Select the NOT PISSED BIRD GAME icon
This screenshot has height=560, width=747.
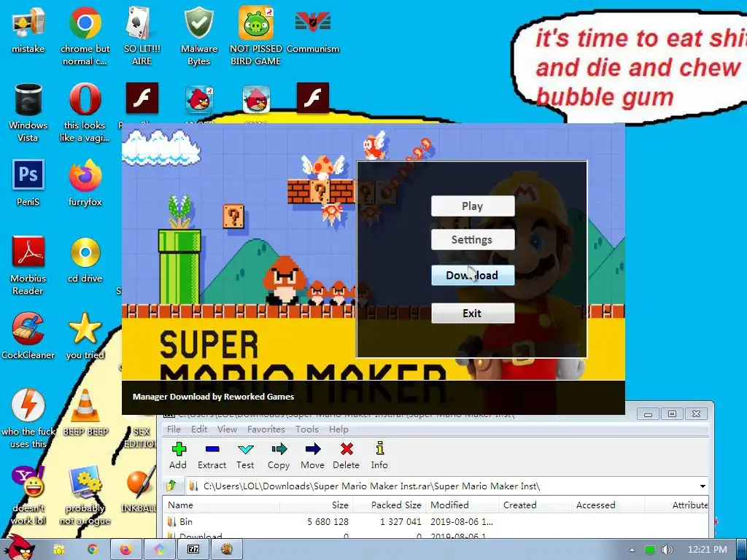(256, 36)
